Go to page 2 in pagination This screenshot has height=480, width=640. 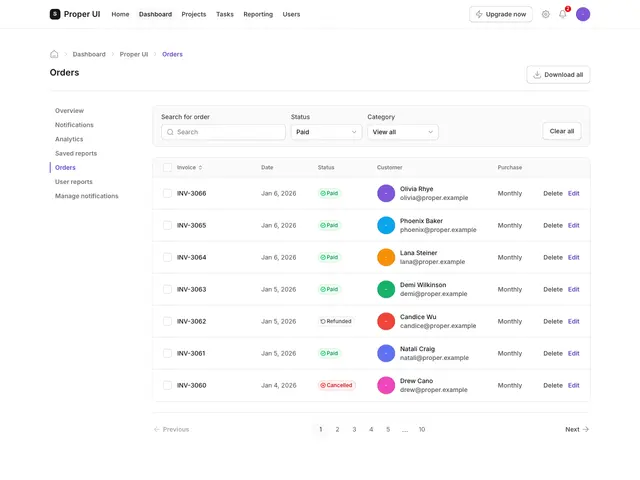(337, 429)
